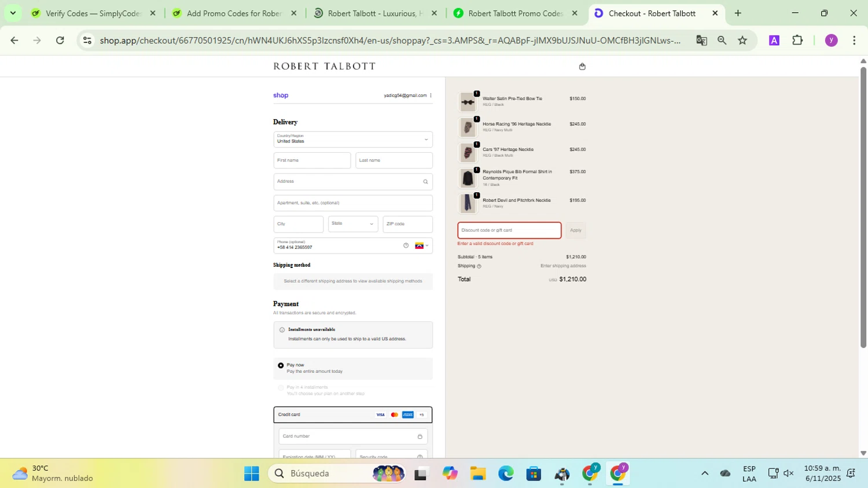Click the American Express logo
Viewport: 868px width, 488px height.
point(408,414)
